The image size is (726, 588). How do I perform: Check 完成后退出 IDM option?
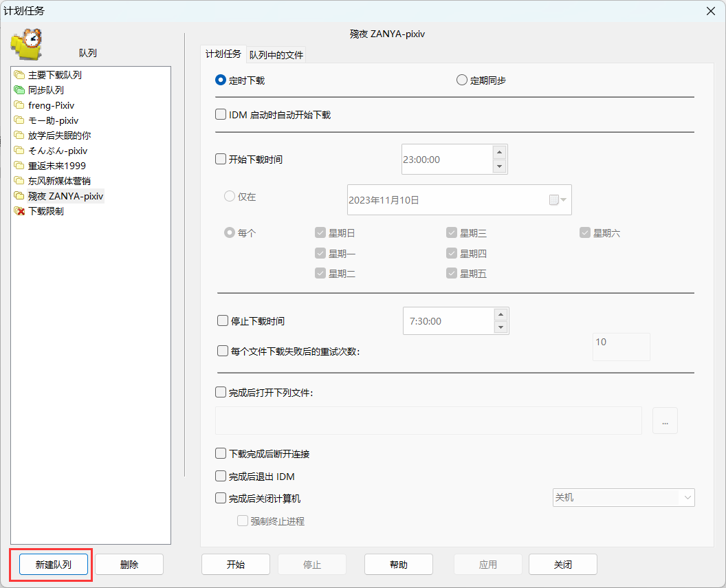[221, 476]
